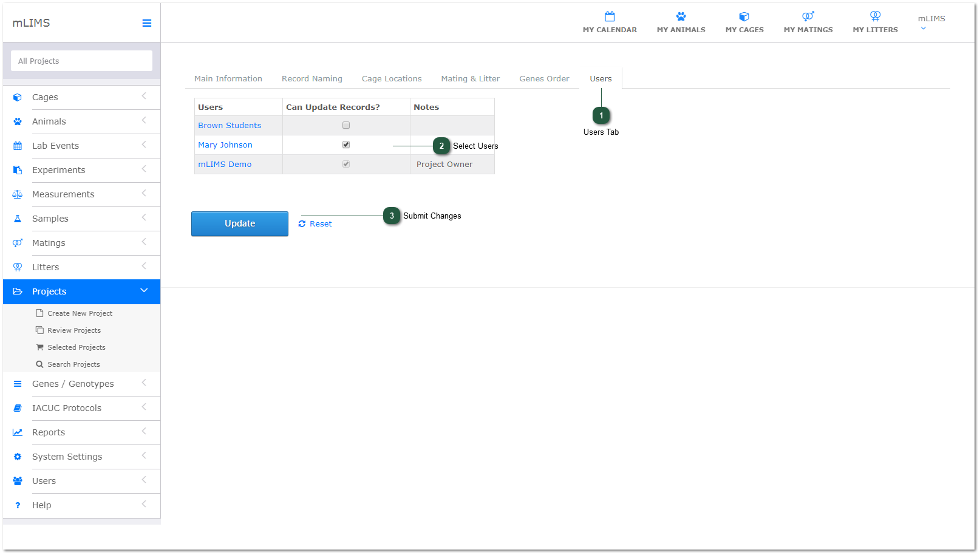Click the Reset refresh icon
This screenshot has width=980, height=555.
[302, 224]
